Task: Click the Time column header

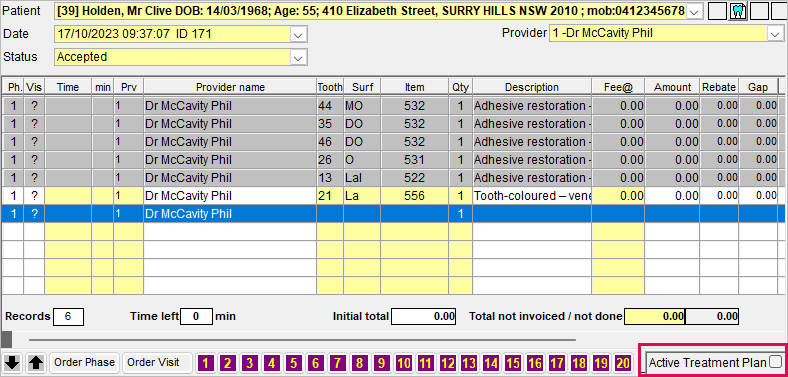Action: click(68, 87)
